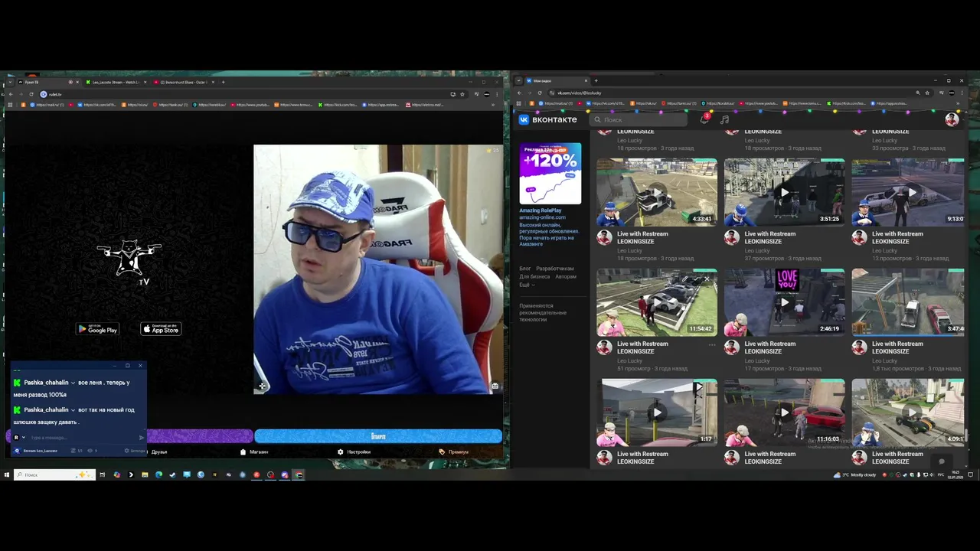Go back in the rulet.tv browser window

coord(9,94)
